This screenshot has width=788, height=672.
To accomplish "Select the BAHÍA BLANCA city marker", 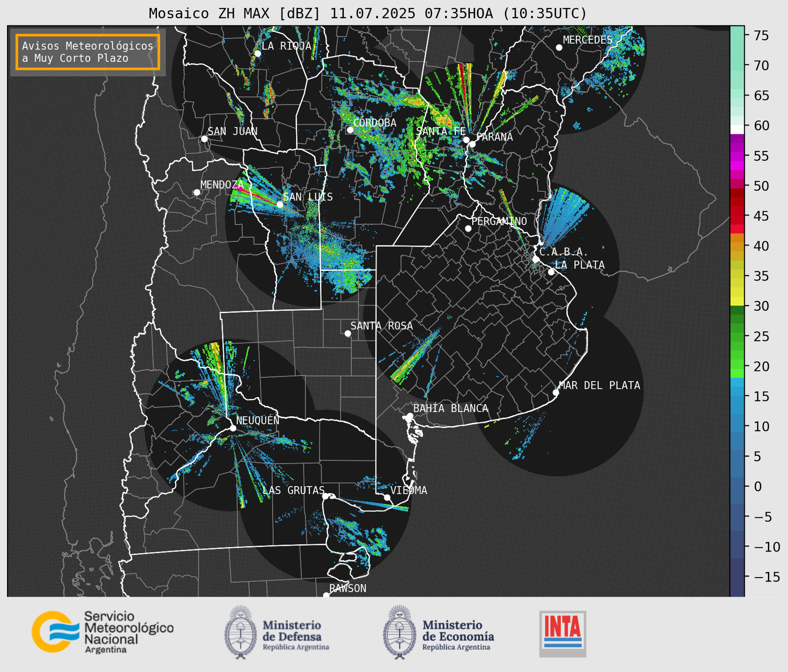I will (410, 416).
